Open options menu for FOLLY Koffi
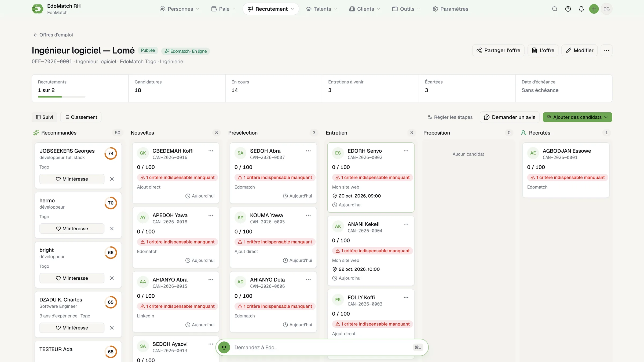 [406, 297]
